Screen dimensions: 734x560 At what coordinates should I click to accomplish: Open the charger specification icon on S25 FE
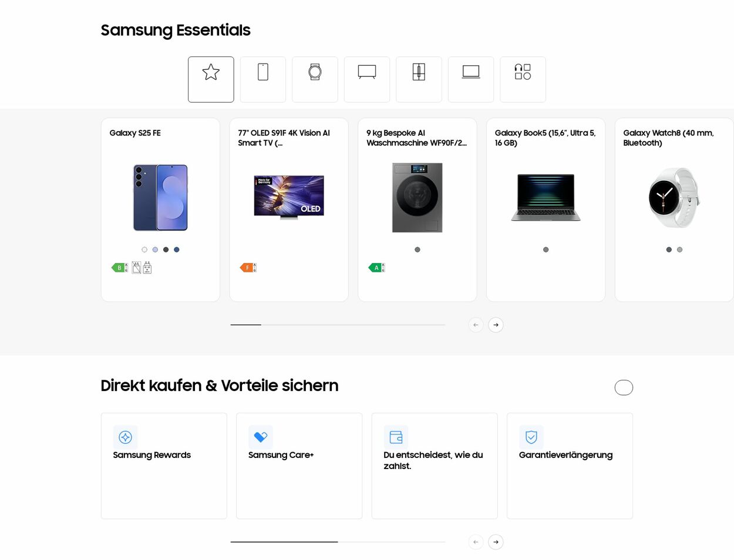147,268
